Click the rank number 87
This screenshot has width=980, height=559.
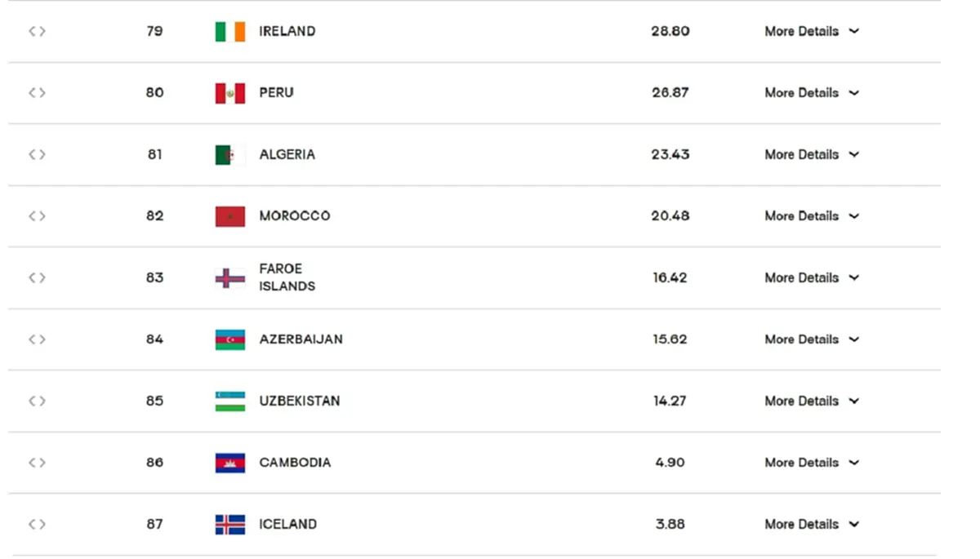click(154, 525)
